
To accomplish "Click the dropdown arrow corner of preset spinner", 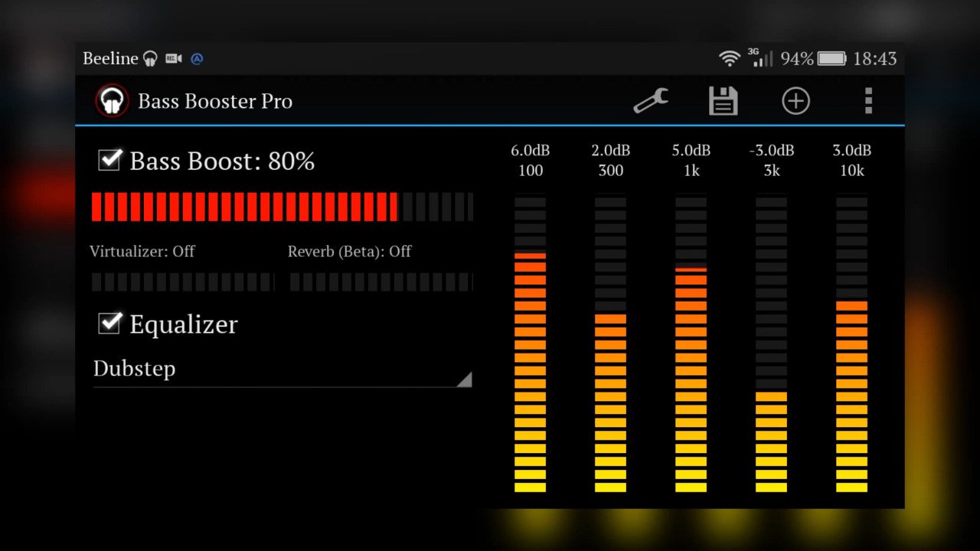I will 464,379.
